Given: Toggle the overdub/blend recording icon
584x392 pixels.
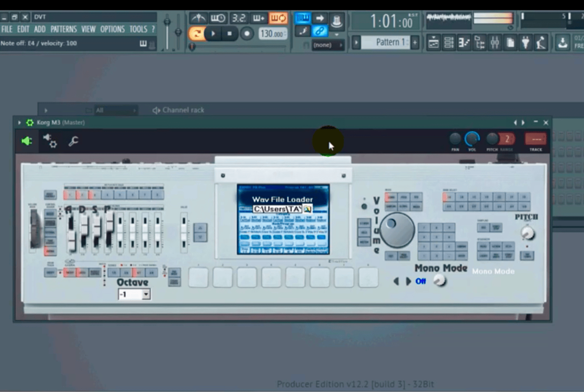Looking at the screenshot, I should click(x=259, y=18).
